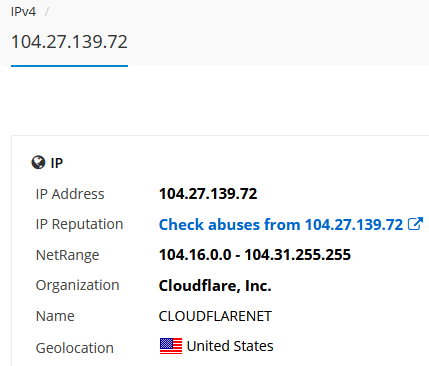Click the NetRange label
Viewport: 429px width, 366px height.
67,255
